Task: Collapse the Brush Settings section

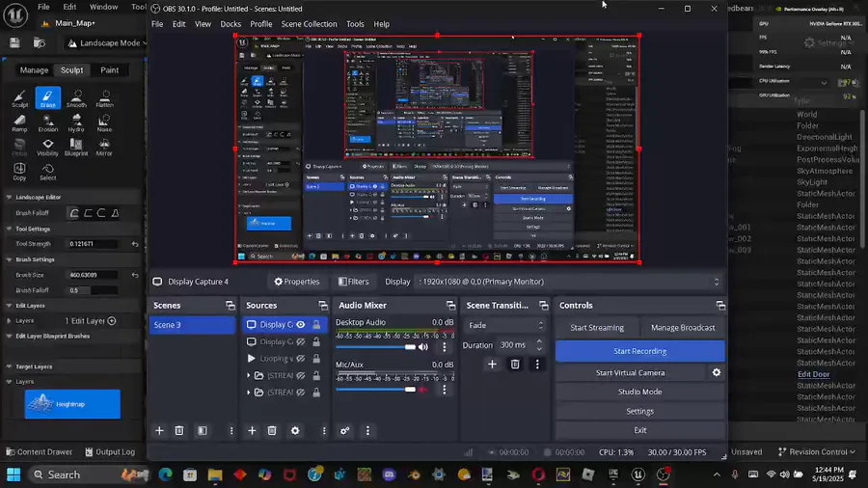Action: coord(9,259)
